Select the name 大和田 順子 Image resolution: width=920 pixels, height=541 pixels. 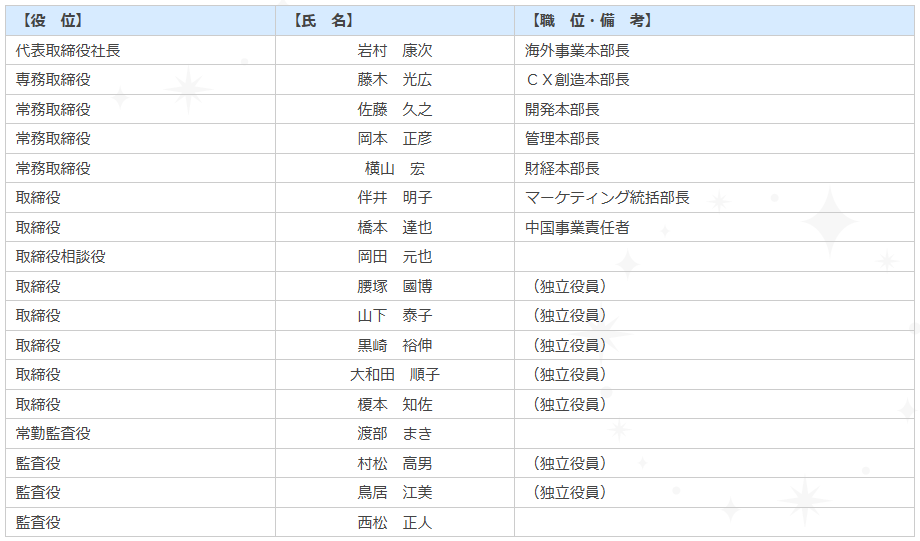click(x=395, y=375)
